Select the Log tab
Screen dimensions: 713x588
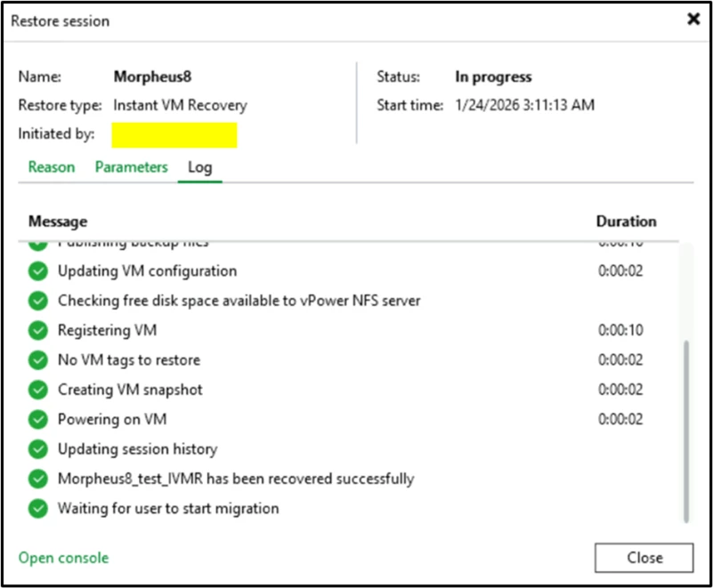pyautogui.click(x=199, y=167)
